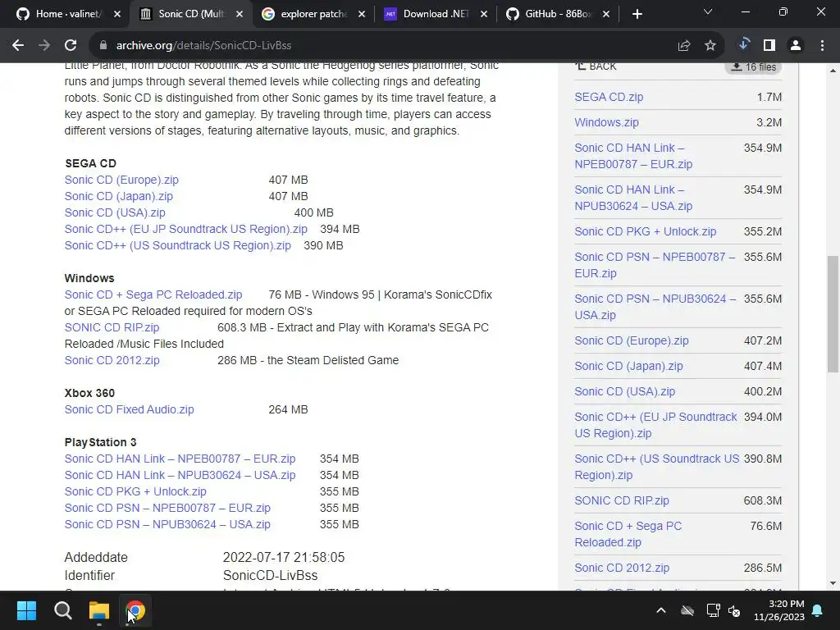Close the Download .NET tab
This screenshot has width=840, height=630.
[x=484, y=14]
